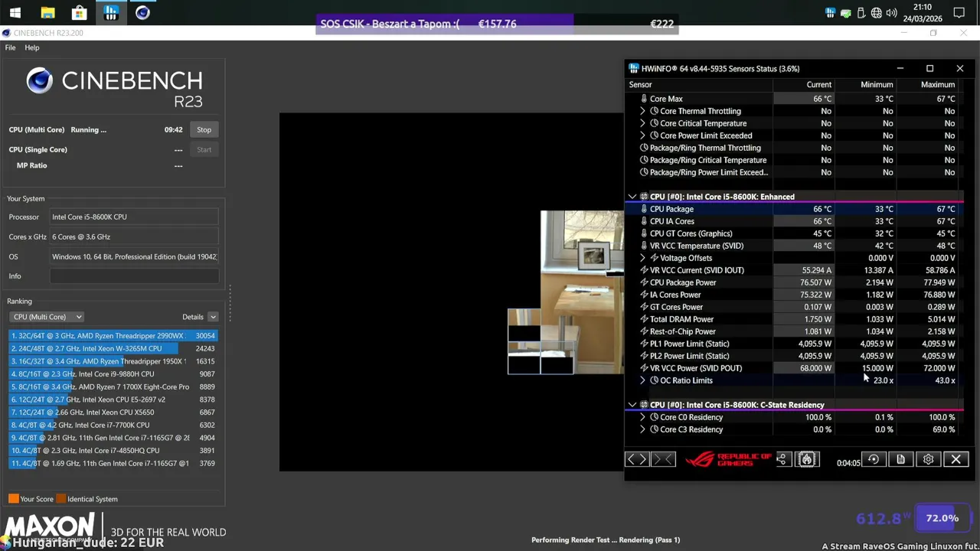Click the X icon in HWiNFO toolbar
Viewport: 980px width, 551px height.
pyautogui.click(x=955, y=459)
